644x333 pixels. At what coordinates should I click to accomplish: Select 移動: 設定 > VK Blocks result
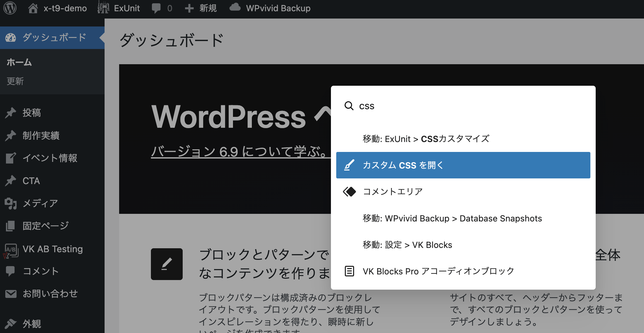click(x=463, y=245)
